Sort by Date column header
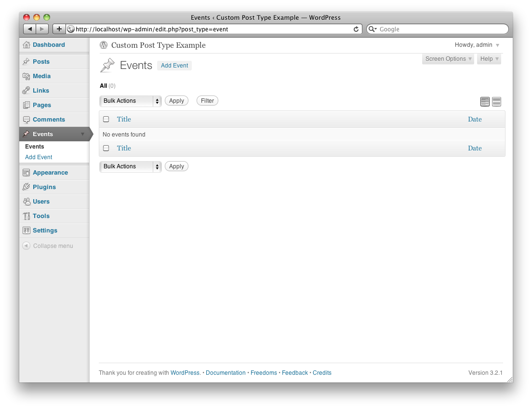Viewport: 532px width, 409px height. (x=475, y=119)
